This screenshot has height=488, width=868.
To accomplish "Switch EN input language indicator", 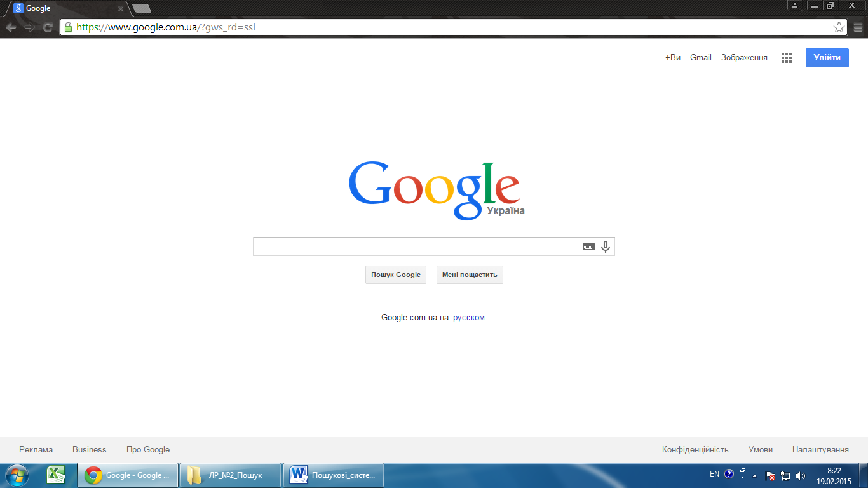I will [x=714, y=474].
